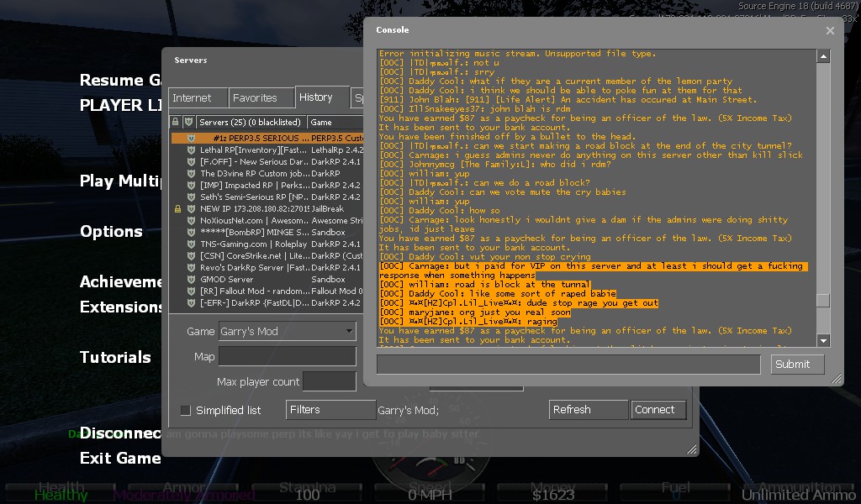This screenshot has height=504, width=861.
Task: Click shield icon beside [F.OFF] New Serious server
Action: point(191,162)
